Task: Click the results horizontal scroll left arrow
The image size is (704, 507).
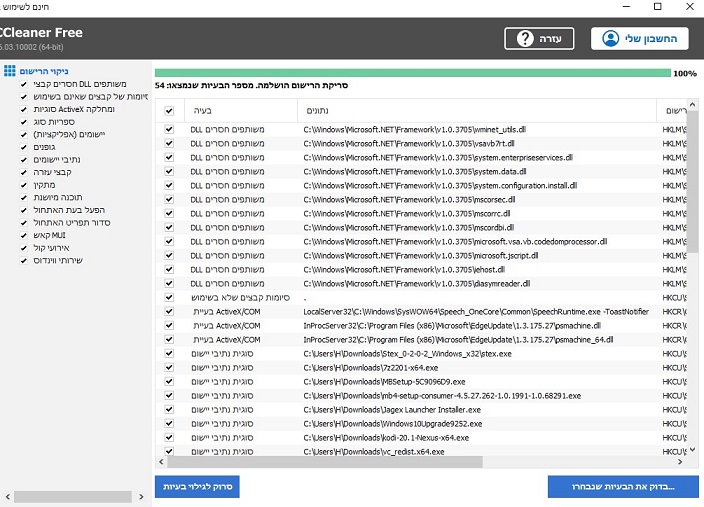Action: pyautogui.click(x=161, y=462)
